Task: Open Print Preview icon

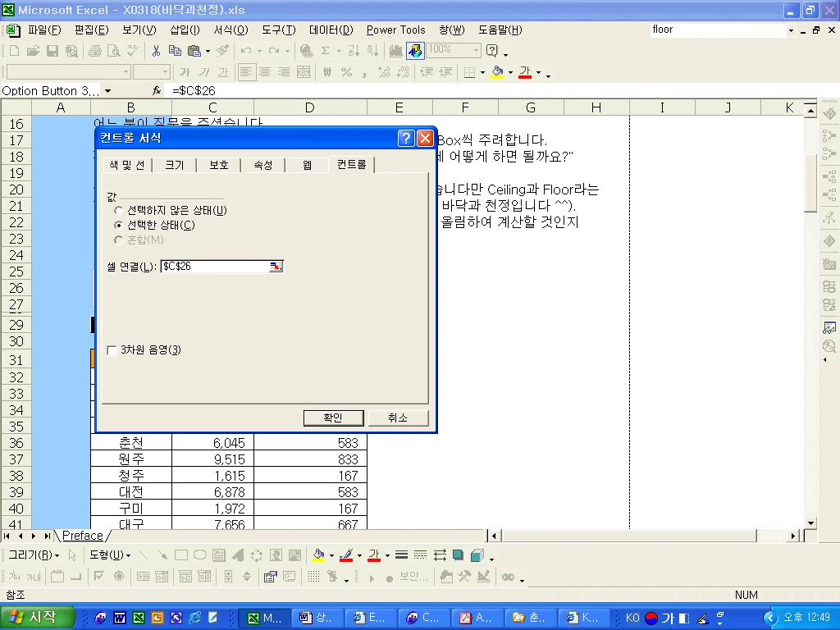Action: point(113,51)
